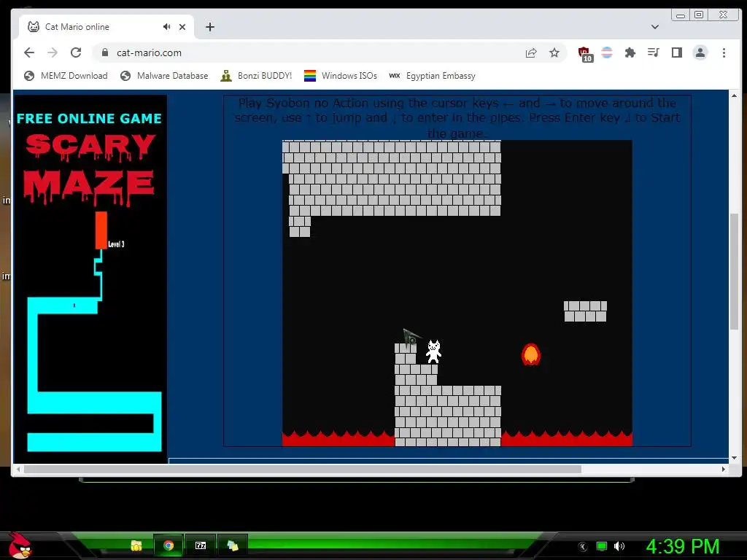747x560 pixels.
Task: Click the orange fireball enemy
Action: 531,354
